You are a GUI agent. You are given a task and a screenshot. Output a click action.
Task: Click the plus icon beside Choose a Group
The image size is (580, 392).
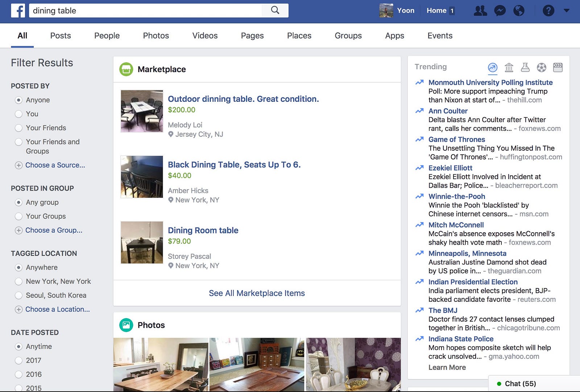(x=18, y=230)
